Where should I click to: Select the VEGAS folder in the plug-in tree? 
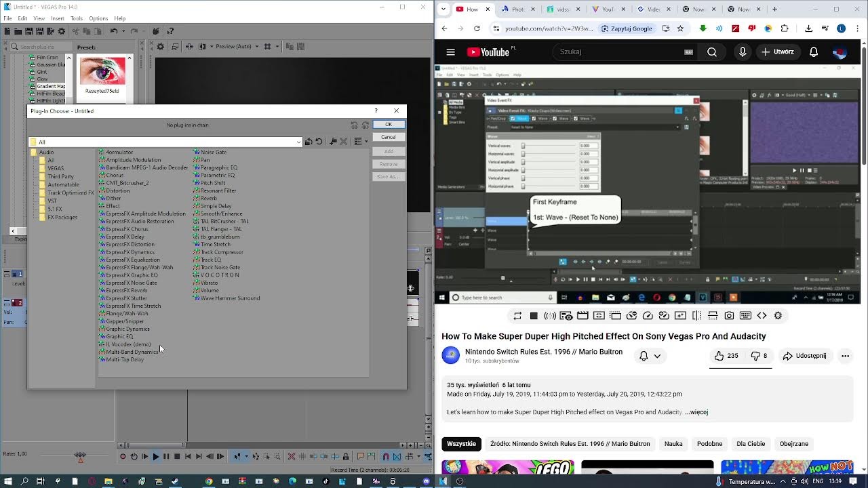click(56, 169)
